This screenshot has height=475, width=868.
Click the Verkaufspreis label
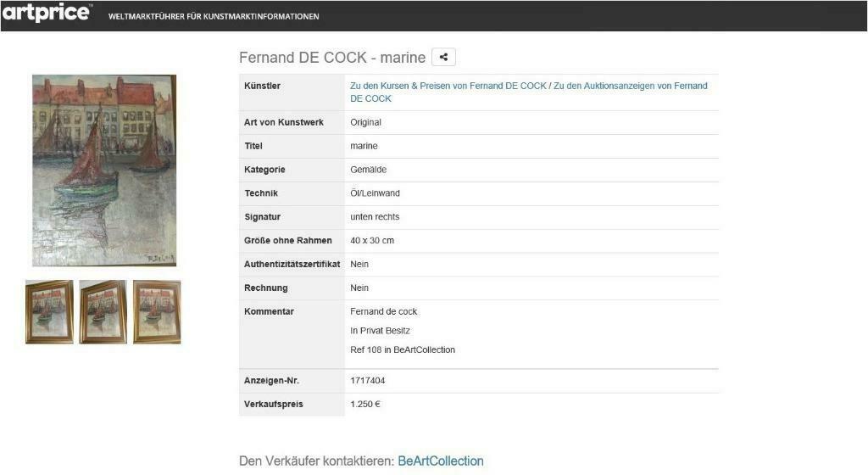click(274, 404)
